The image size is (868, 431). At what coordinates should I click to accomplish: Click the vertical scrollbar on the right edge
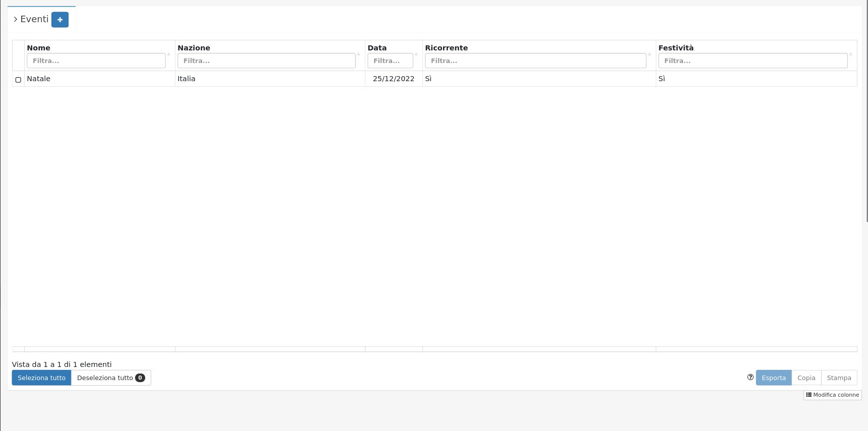click(x=866, y=111)
